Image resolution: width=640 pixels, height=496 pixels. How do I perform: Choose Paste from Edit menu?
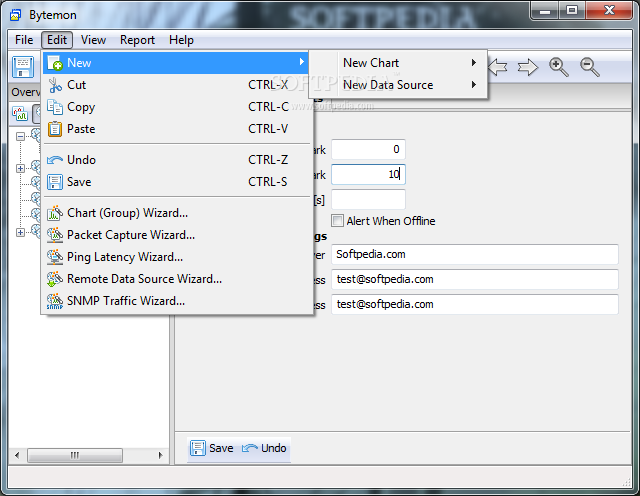(x=178, y=129)
